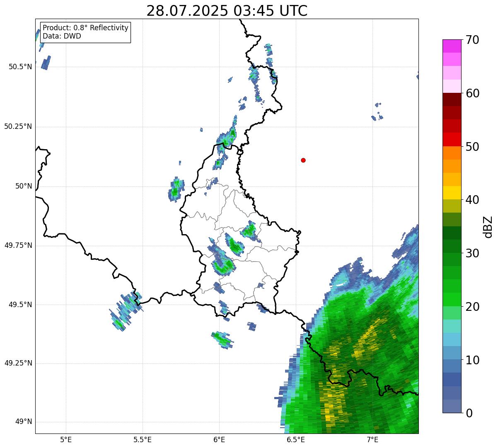Click the 5°E longitude label
The width and height of the screenshot is (498, 448).
[x=66, y=439]
